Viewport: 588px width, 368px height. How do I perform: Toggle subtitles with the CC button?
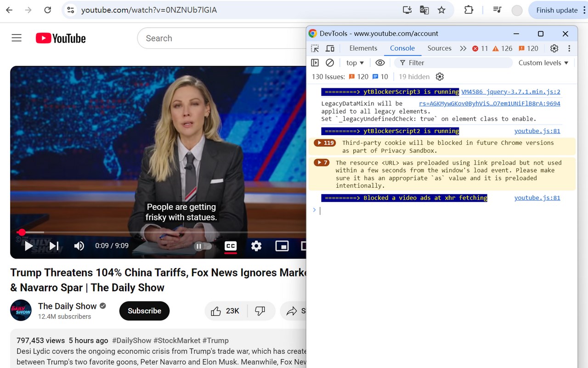(x=231, y=246)
